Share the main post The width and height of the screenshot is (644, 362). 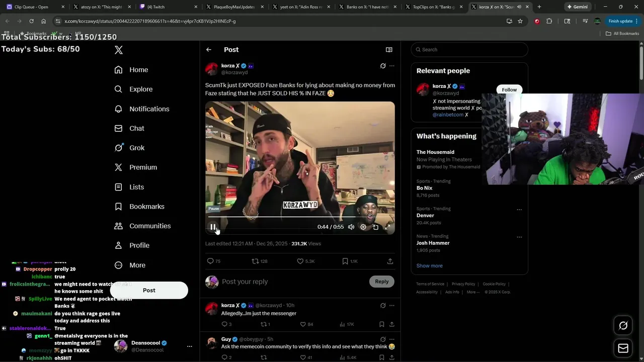[x=390, y=261]
